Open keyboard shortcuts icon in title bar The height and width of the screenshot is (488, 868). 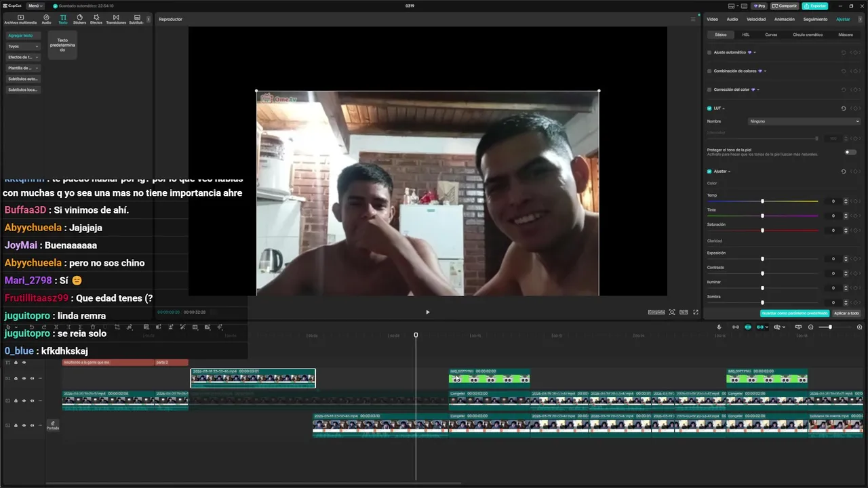tap(744, 5)
